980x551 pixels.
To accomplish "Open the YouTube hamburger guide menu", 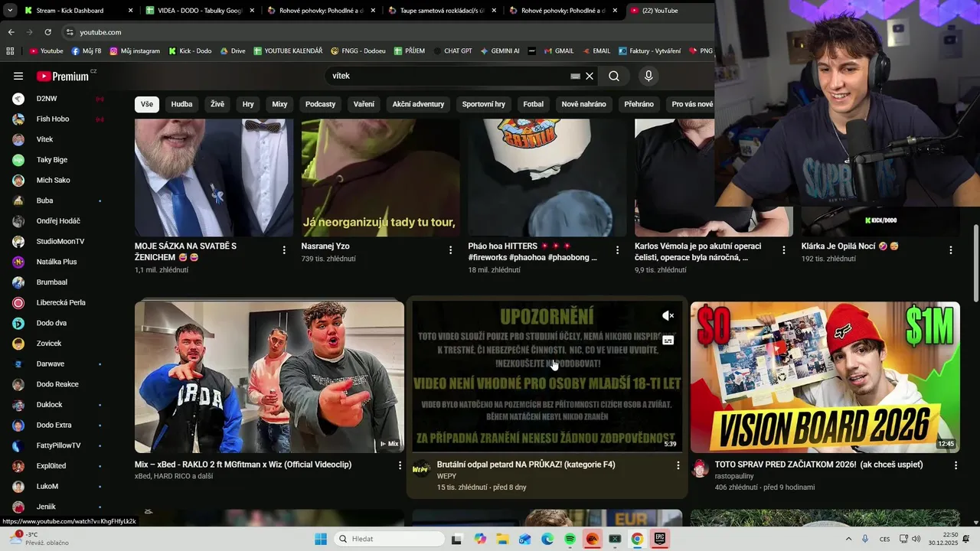I will 18,76.
